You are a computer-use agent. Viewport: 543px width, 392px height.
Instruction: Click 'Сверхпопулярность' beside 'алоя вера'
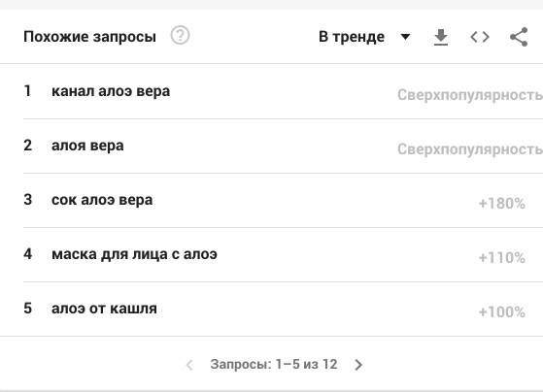[x=470, y=149]
